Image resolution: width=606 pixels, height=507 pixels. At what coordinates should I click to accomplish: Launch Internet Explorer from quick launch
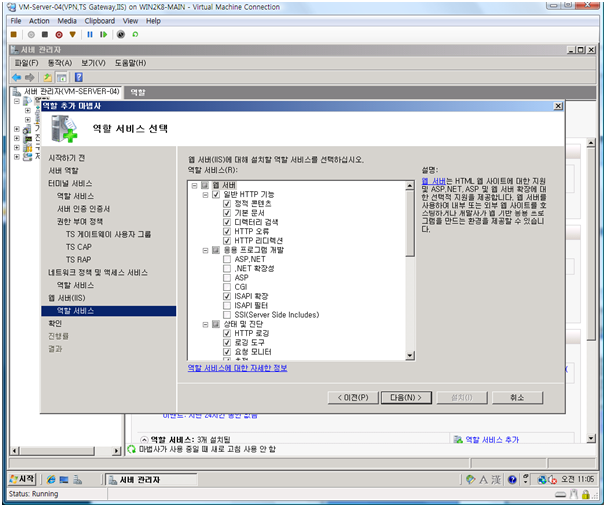[x=51, y=480]
